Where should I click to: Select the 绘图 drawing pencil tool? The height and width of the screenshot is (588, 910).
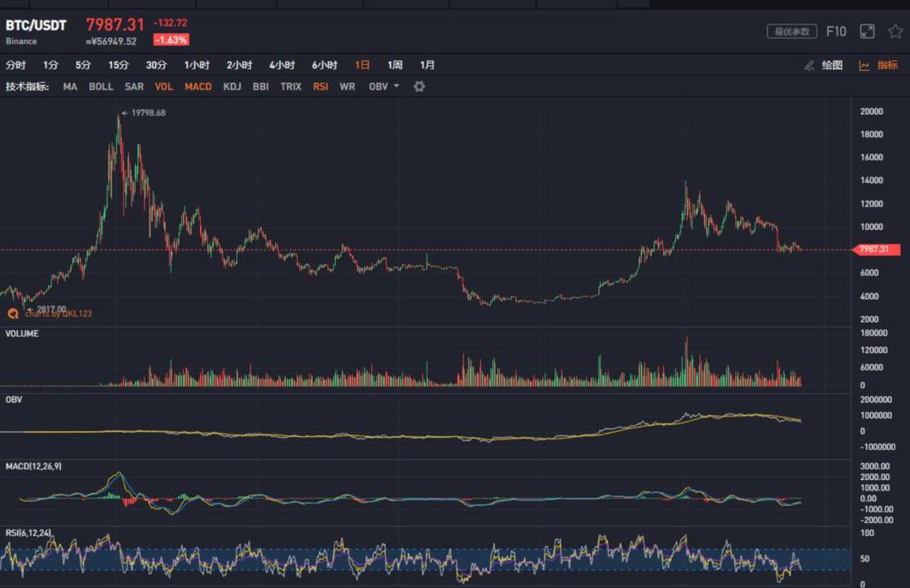(809, 65)
